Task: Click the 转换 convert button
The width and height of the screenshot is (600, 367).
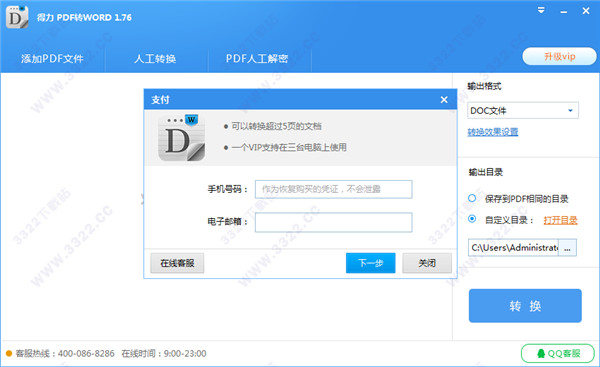Action: click(x=525, y=306)
